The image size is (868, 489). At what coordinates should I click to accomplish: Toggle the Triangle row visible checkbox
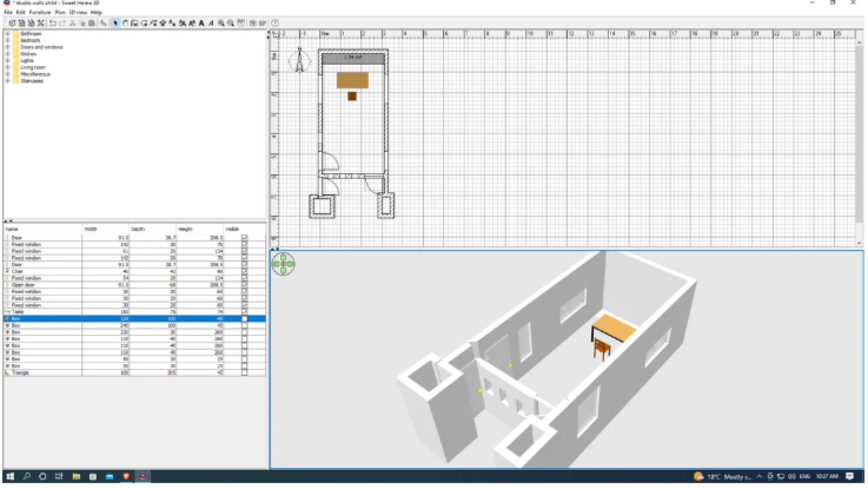click(244, 373)
